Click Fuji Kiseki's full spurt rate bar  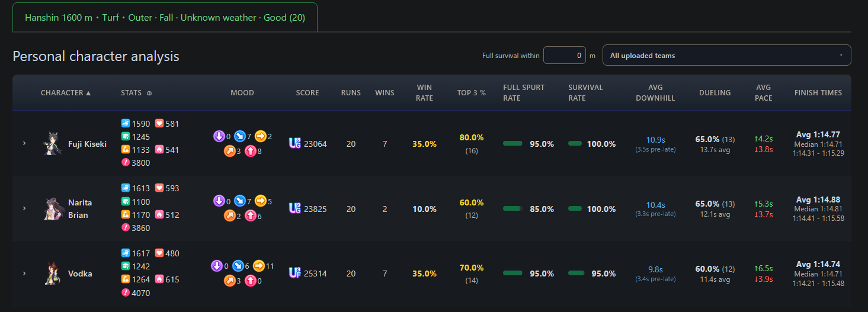(x=513, y=144)
